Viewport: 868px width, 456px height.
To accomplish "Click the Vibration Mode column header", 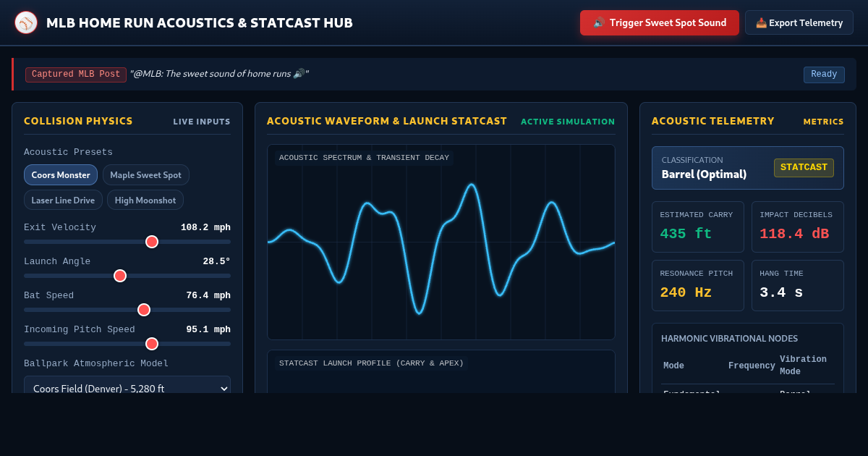I will 803,366.
